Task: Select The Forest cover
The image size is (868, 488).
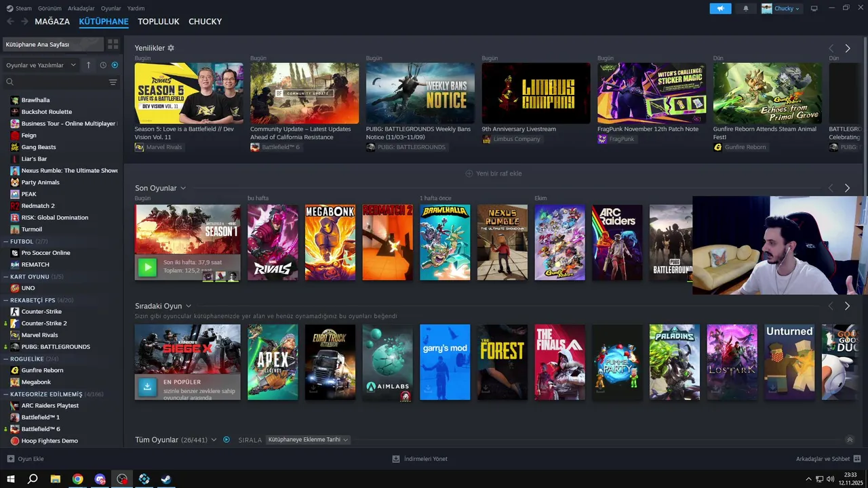Action: (502, 362)
